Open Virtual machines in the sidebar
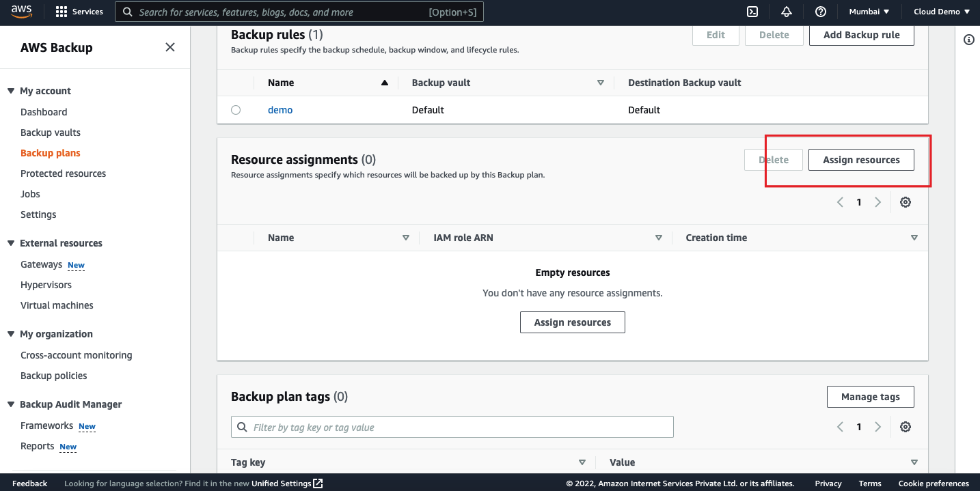Image resolution: width=980 pixels, height=491 pixels. tap(57, 305)
